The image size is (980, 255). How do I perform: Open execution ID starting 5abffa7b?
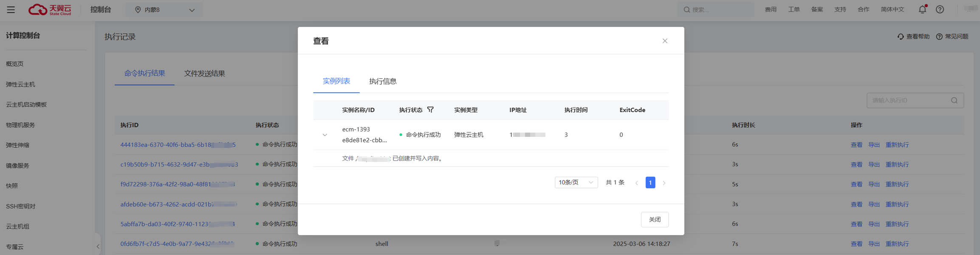(x=178, y=224)
